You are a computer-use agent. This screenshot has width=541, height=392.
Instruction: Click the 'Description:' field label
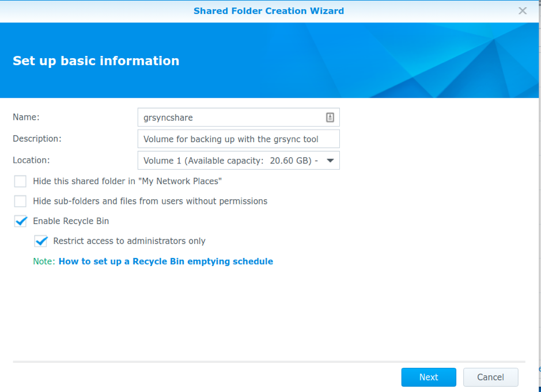coord(37,139)
